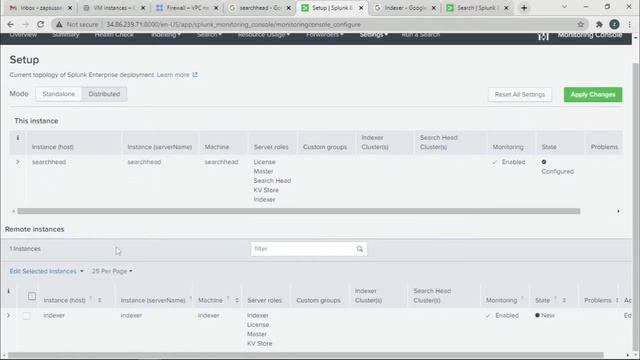Bookmark this page with the star icon
This screenshot has height=360, width=640.
click(x=580, y=24)
